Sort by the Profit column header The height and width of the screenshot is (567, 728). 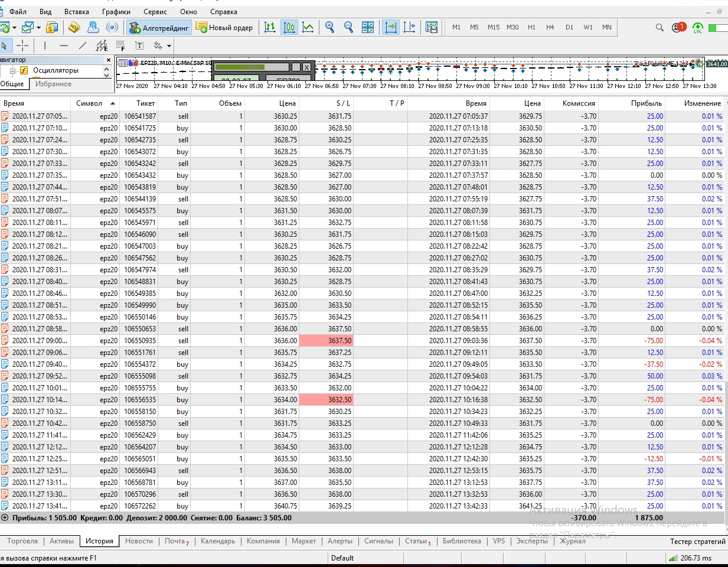coord(646,103)
